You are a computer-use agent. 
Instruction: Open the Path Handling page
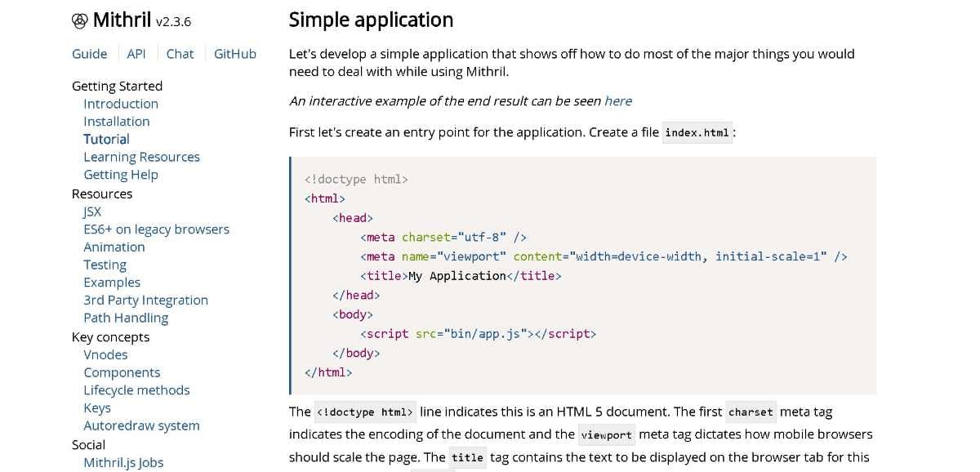tap(126, 318)
